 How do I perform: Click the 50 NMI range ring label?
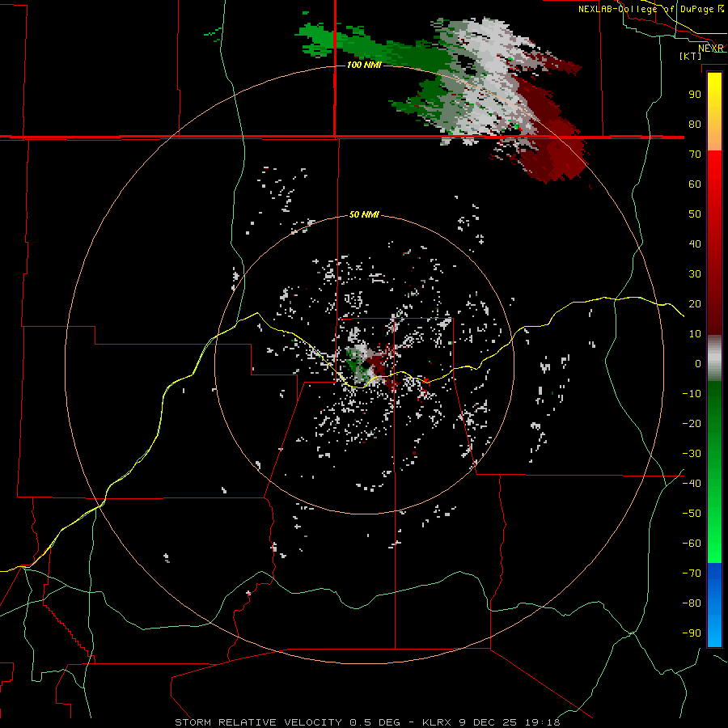(364, 214)
